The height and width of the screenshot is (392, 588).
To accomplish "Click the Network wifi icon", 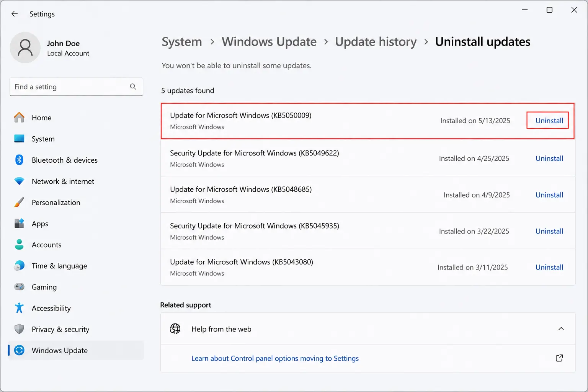I will pos(19,181).
